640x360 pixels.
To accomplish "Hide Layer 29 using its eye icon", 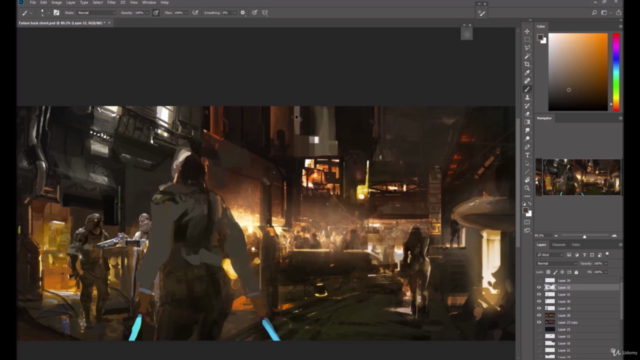I will pyautogui.click(x=539, y=308).
